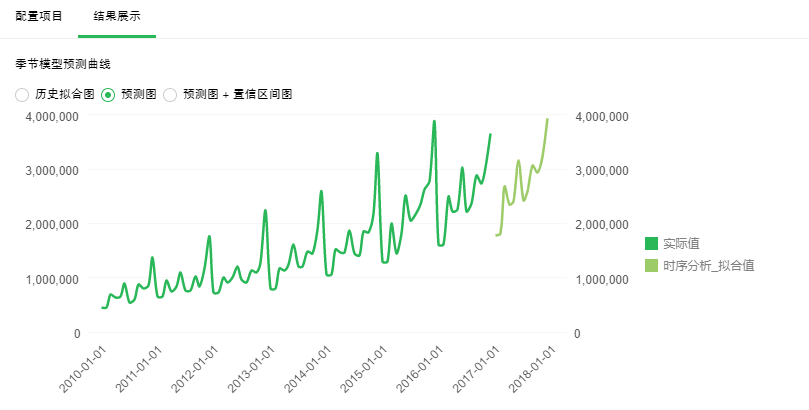Switch to the 配置项目 tab

click(x=39, y=17)
